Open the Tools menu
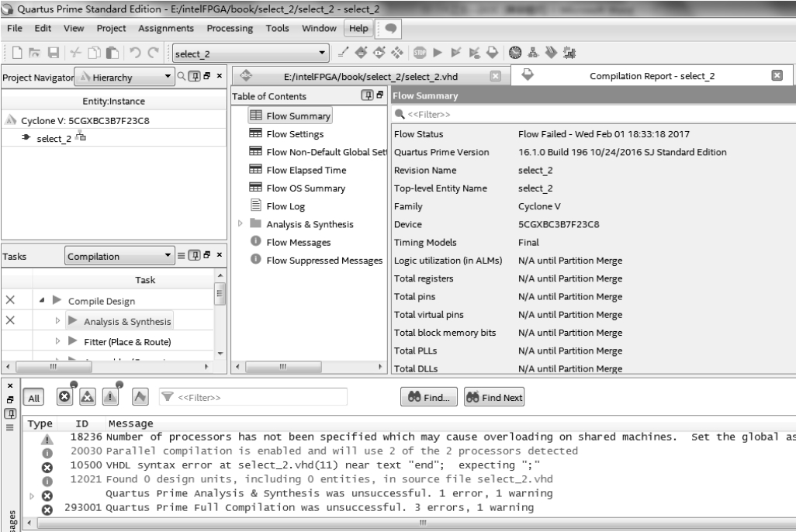 pos(277,29)
